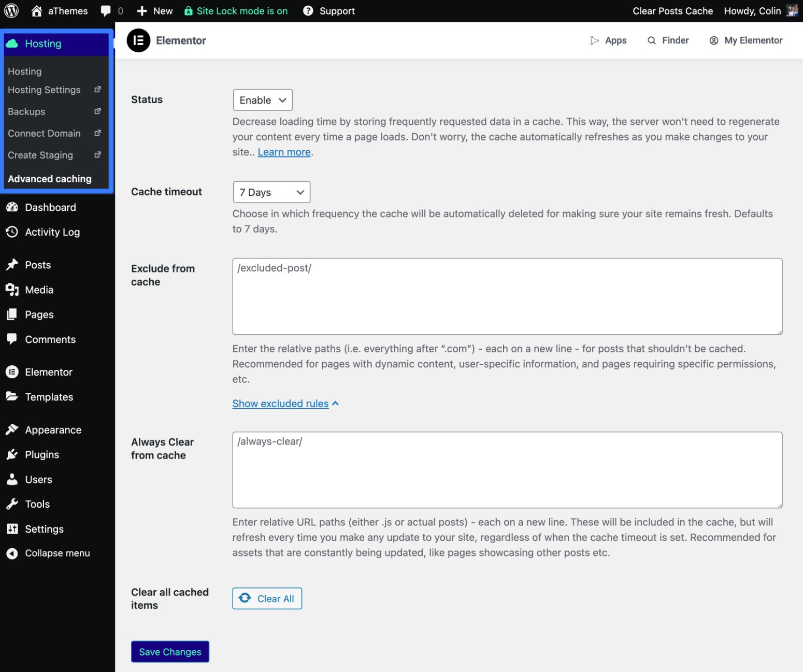Screen dimensions: 803x672
Task: Click the Elementor circular logo in header
Action: (138, 40)
